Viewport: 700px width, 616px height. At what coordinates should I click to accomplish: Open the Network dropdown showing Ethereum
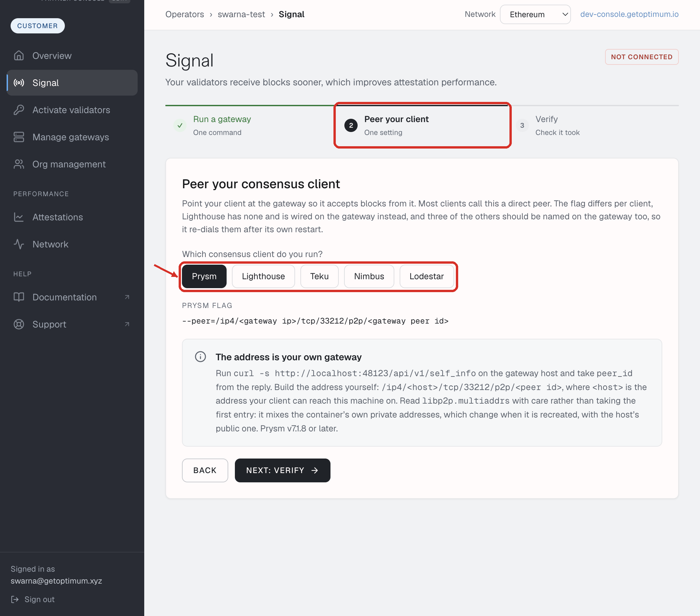535,14
